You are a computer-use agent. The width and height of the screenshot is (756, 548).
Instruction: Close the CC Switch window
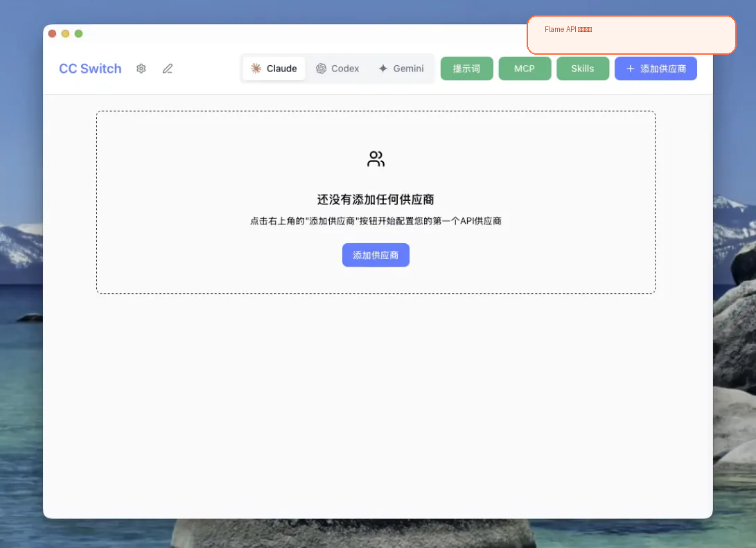[x=52, y=33]
